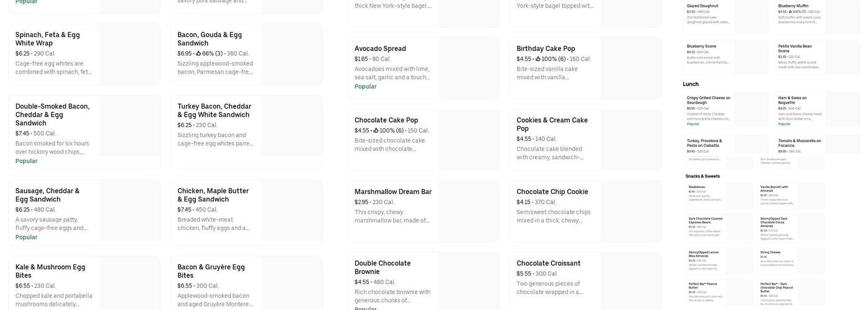Click the Snacks & Sweets section heading

pyautogui.click(x=702, y=177)
